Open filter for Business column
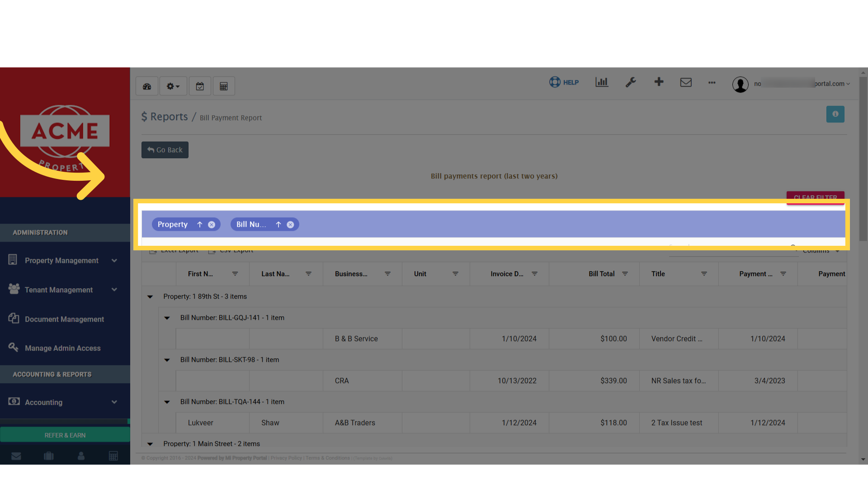This screenshot has height=488, width=868. (x=387, y=274)
